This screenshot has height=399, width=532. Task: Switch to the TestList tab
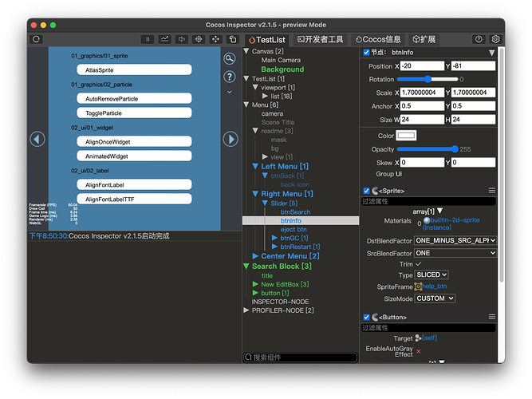pos(267,40)
